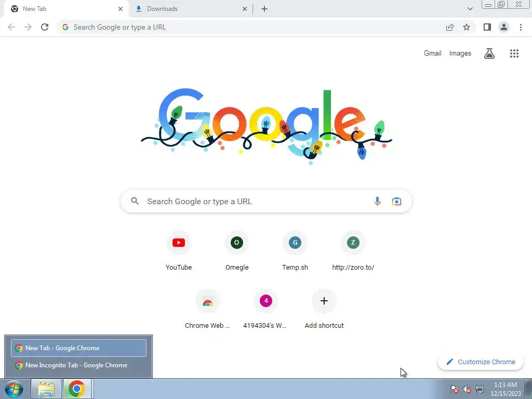This screenshot has height=399, width=532.
Task: Switch to the Downloads tab
Action: [x=191, y=9]
